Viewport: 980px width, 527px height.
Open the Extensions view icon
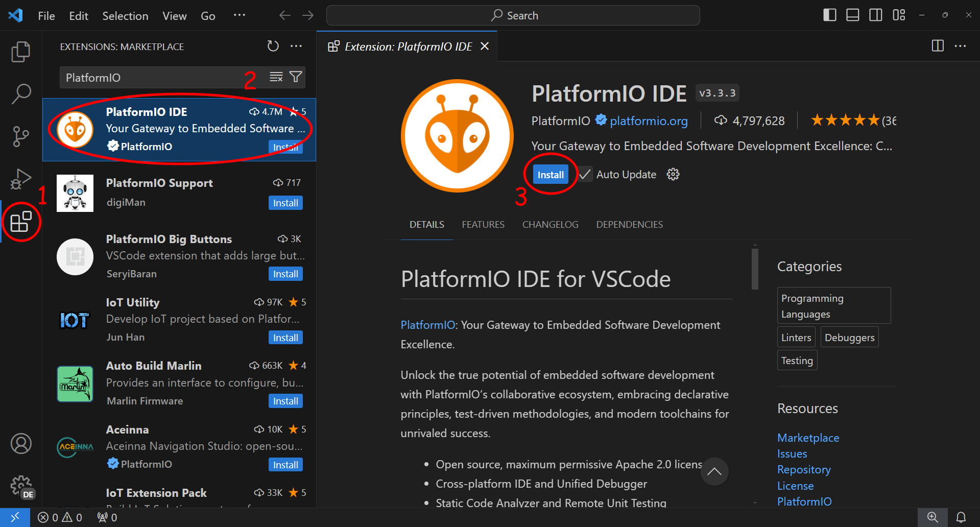coord(21,222)
